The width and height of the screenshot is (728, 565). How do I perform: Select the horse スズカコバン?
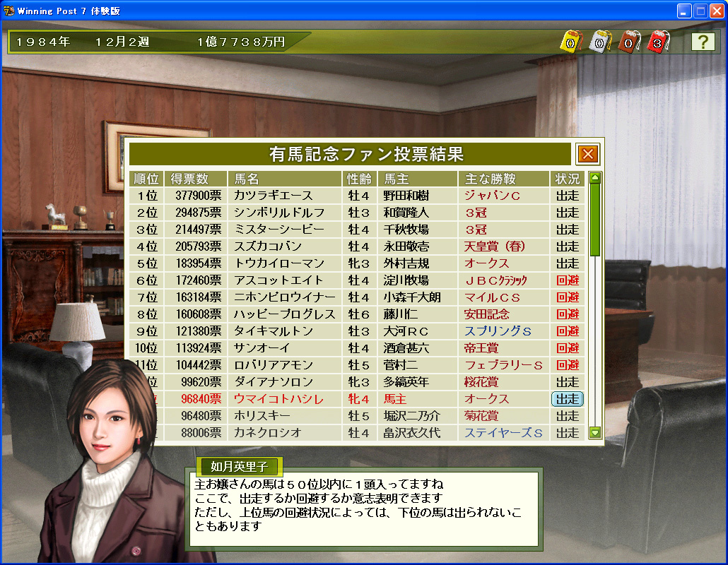point(267,246)
